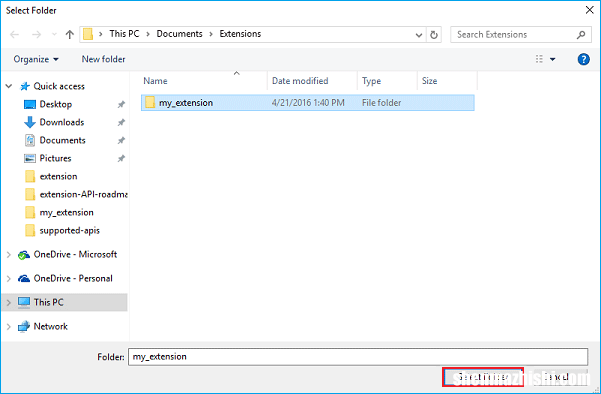Viewport: 601px width, 394px height.
Task: Open extension-API-roadmap folder in sidebar
Action: (x=83, y=194)
